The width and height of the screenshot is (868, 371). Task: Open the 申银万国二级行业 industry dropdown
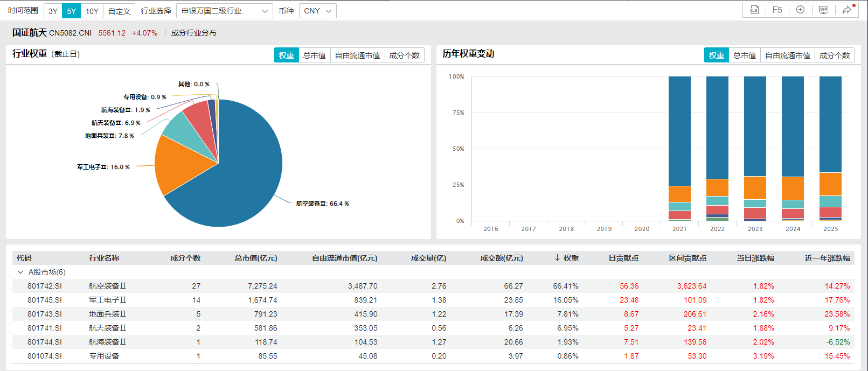[x=224, y=11]
